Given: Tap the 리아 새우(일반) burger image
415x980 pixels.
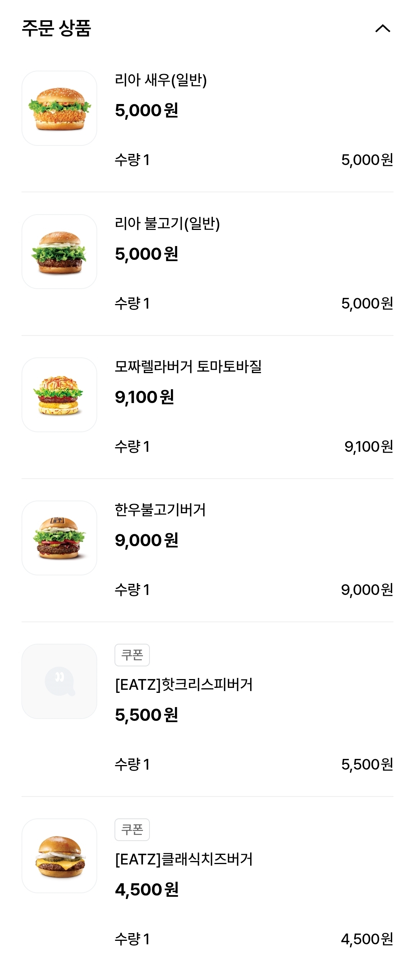Looking at the screenshot, I should pyautogui.click(x=59, y=108).
